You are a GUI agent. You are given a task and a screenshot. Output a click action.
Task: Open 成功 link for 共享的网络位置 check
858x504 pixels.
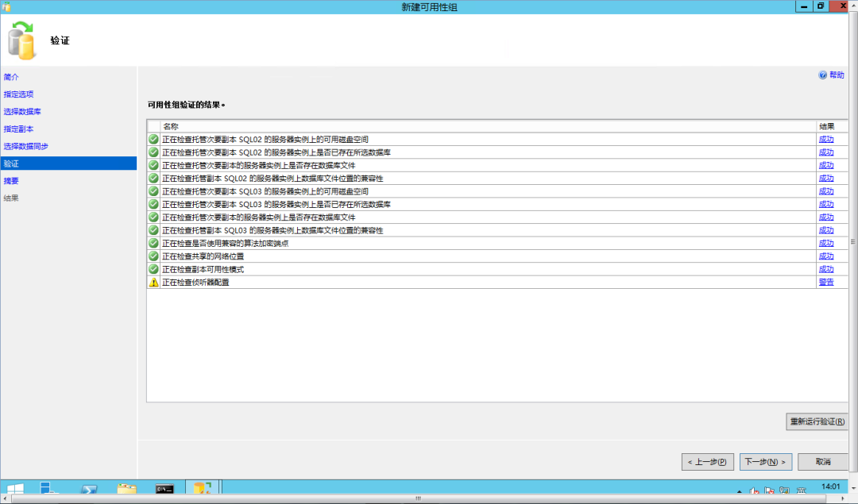click(x=825, y=256)
